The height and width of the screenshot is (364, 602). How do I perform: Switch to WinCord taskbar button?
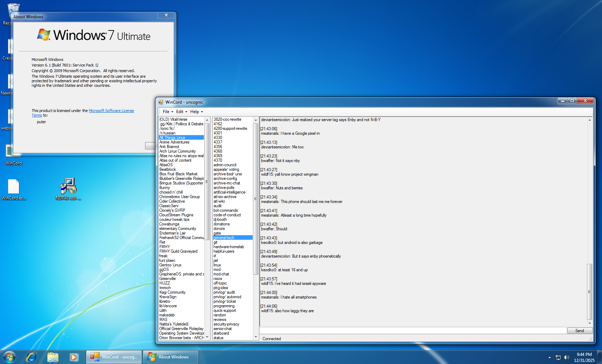[114, 357]
